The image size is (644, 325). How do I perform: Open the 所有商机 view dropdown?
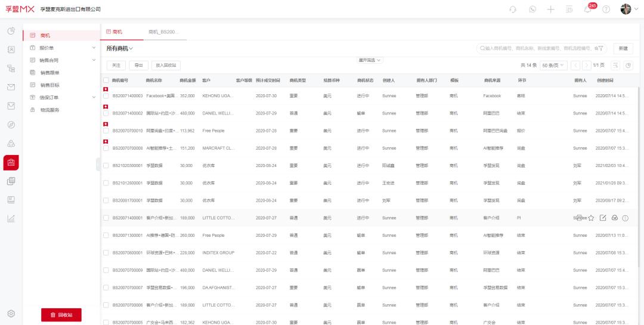pyautogui.click(x=120, y=48)
